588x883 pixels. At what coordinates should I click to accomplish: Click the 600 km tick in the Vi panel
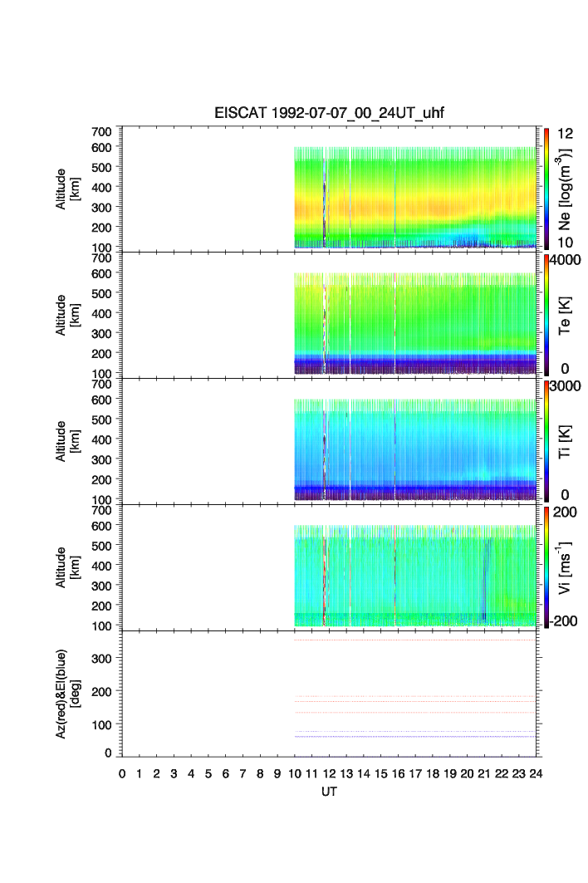[101, 526]
